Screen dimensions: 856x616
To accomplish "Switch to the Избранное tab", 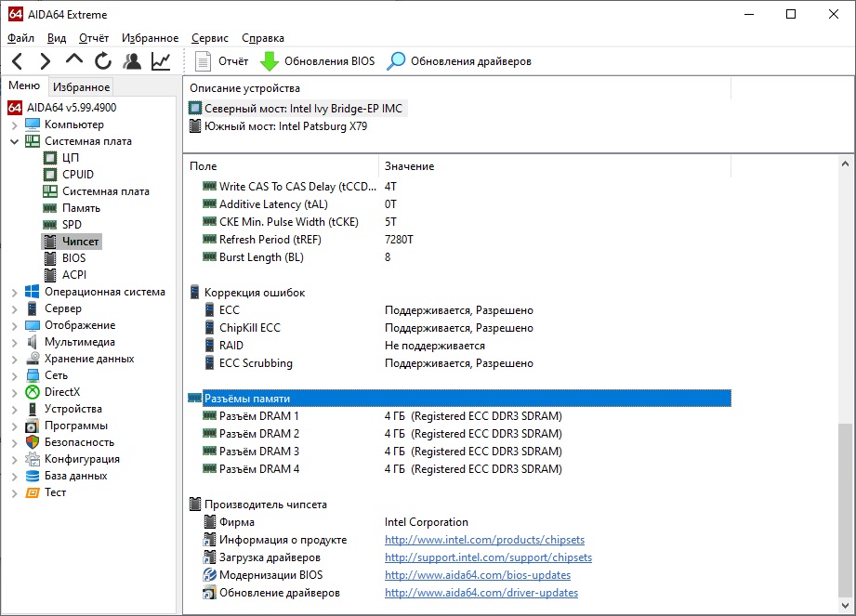I will (81, 87).
